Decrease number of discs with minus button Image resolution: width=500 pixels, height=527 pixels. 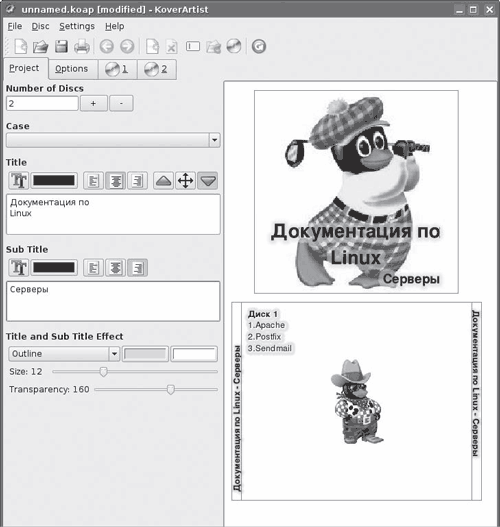pyautogui.click(x=121, y=103)
